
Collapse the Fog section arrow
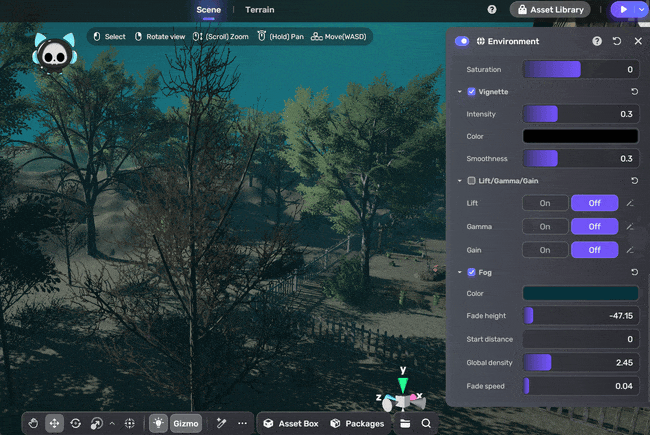(459, 272)
